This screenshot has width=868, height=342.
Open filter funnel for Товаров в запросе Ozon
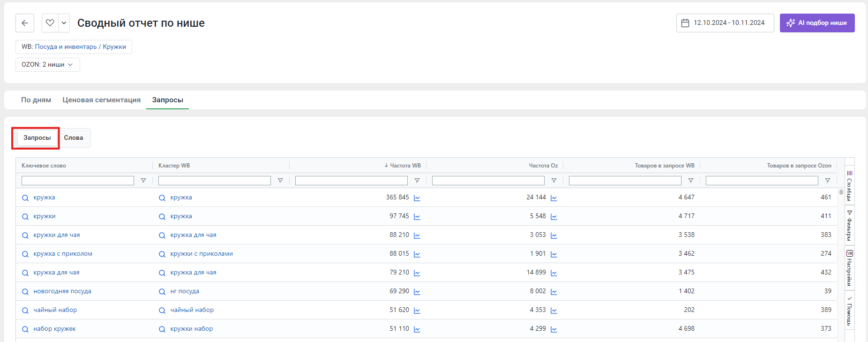[x=828, y=181]
